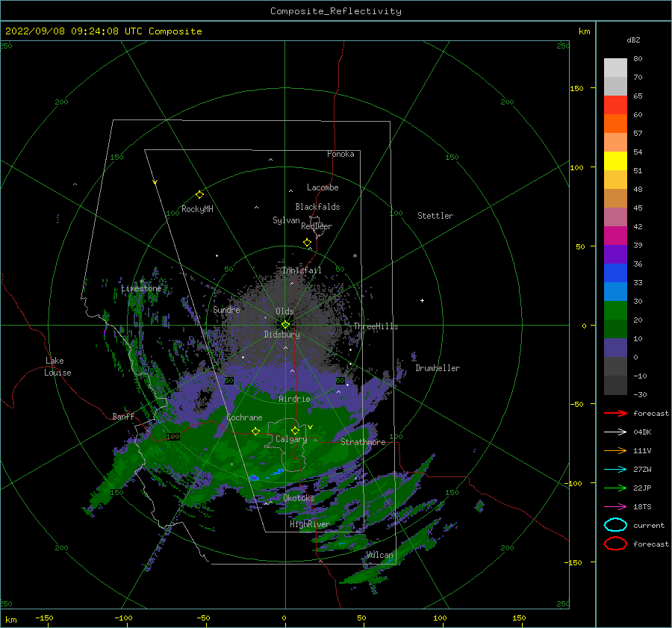This screenshot has width=672, height=628.
Task: Click the green 22JP arrow legend icon
Action: [615, 488]
